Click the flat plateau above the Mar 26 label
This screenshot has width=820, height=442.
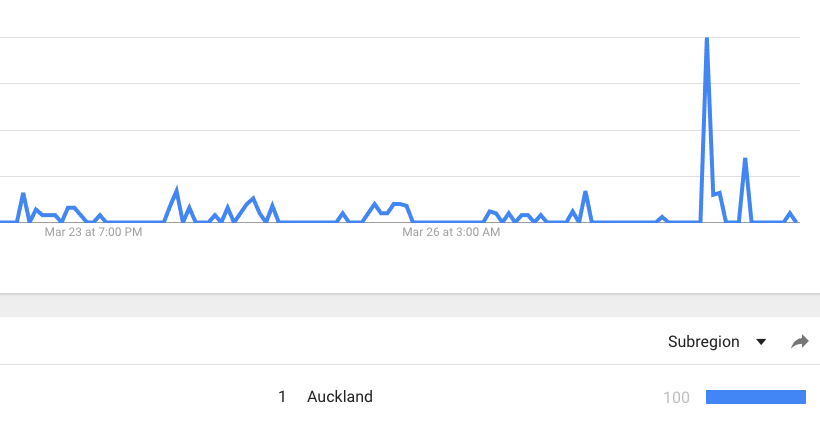point(398,204)
